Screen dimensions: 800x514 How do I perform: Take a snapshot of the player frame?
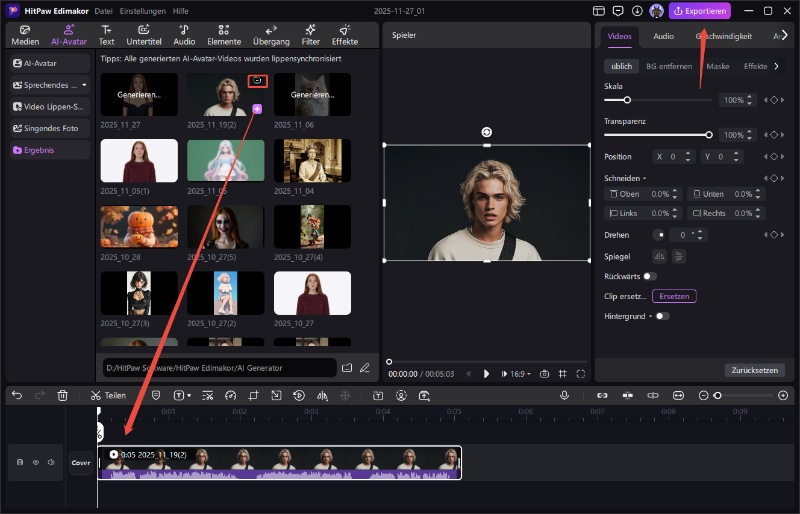544,373
